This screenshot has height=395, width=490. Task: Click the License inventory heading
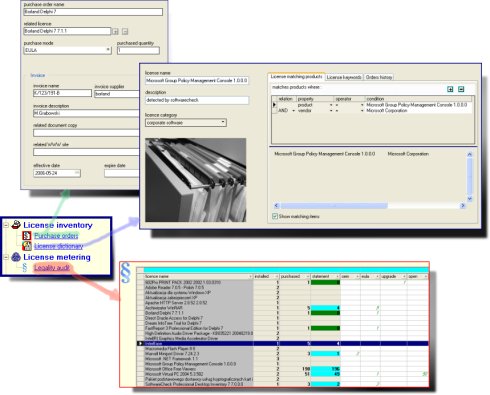pyautogui.click(x=58, y=225)
